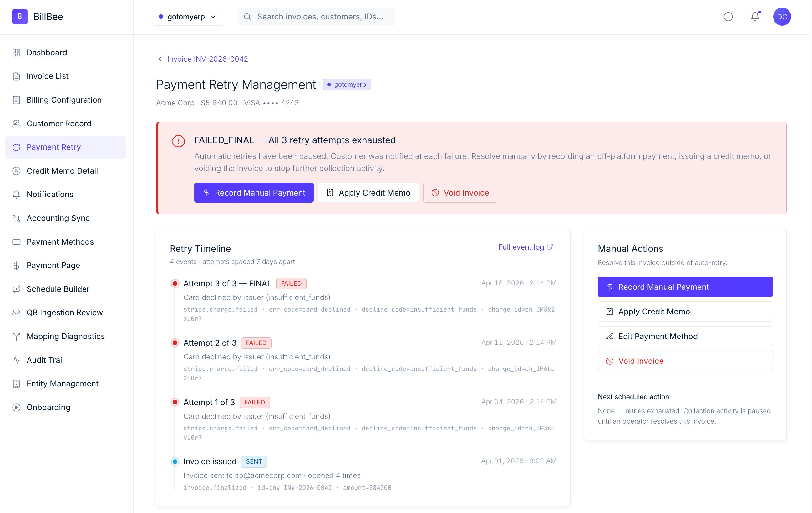Click the Audit Trail activity icon
The height and width of the screenshot is (513, 812).
pyautogui.click(x=16, y=360)
